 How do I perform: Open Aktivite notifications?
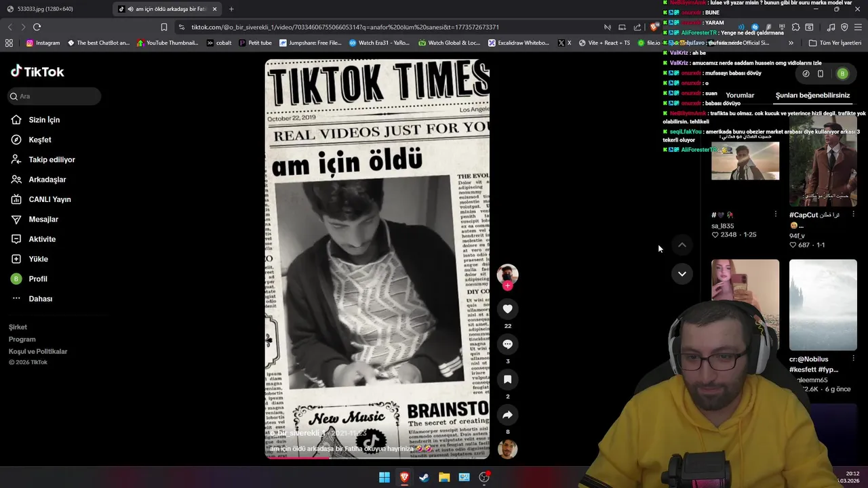42,239
